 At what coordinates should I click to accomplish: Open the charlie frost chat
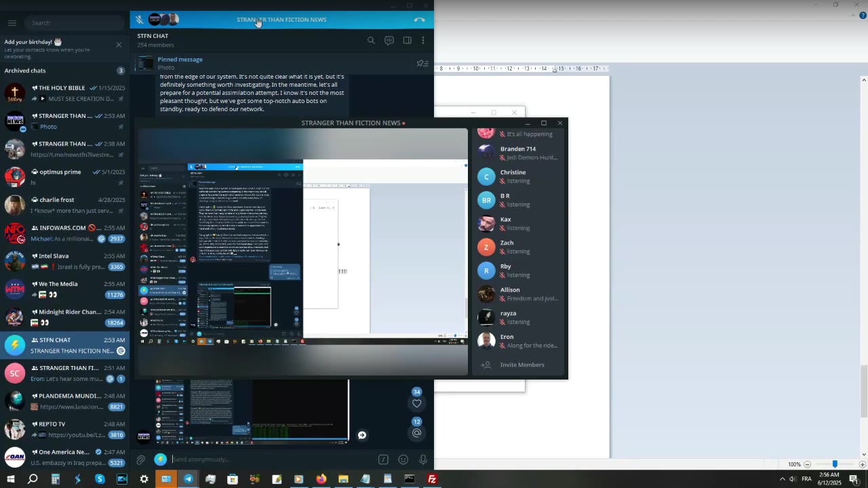[64, 205]
